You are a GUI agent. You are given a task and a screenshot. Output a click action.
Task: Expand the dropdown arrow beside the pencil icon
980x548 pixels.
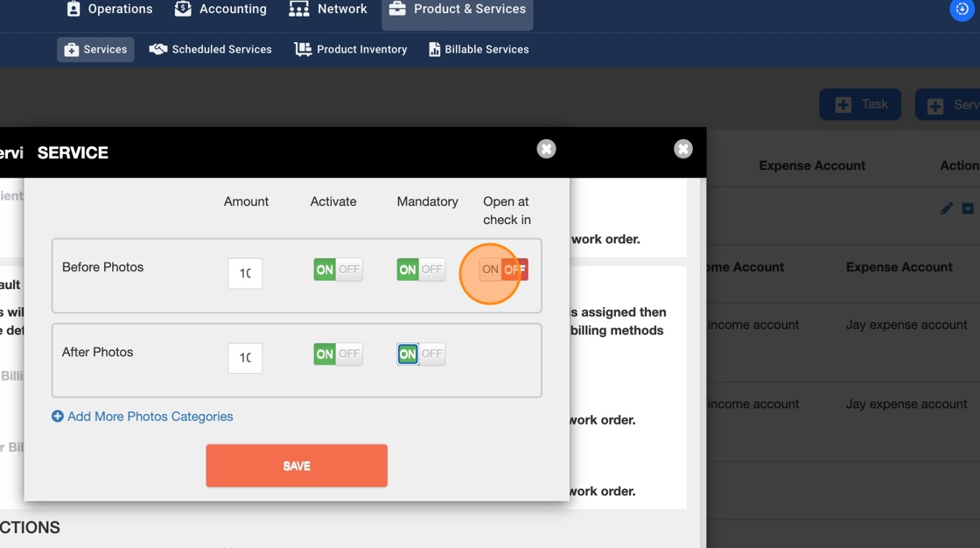point(968,209)
